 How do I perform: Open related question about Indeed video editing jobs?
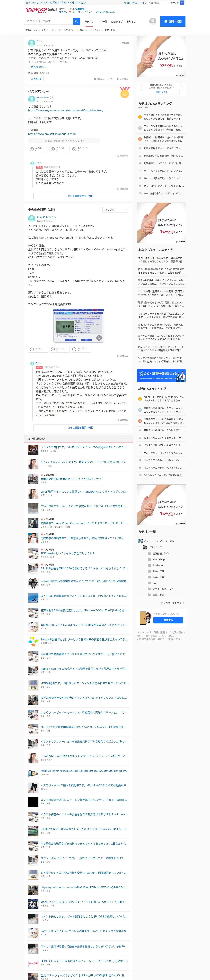click(84, 581)
